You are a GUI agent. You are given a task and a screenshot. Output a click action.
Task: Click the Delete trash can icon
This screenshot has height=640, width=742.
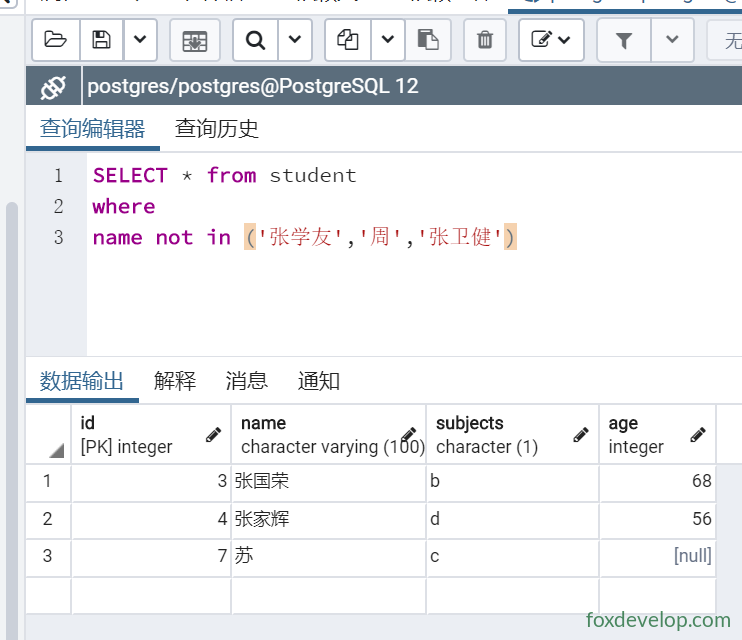(485, 40)
